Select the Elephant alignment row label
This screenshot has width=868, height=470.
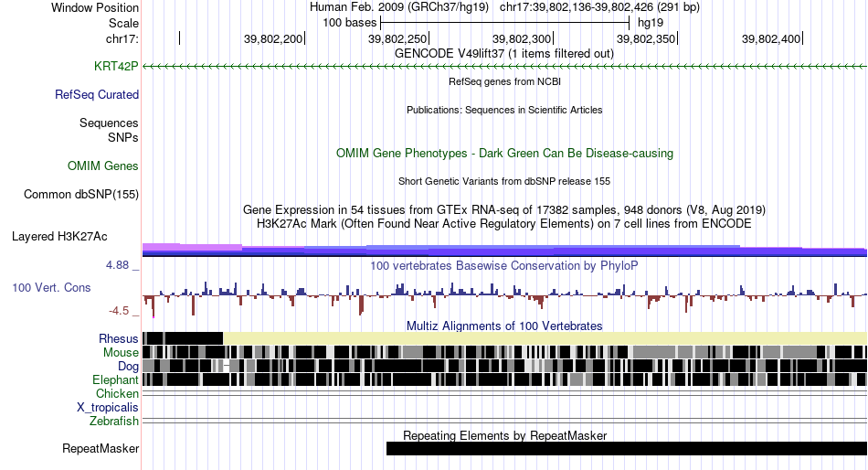tap(115, 380)
